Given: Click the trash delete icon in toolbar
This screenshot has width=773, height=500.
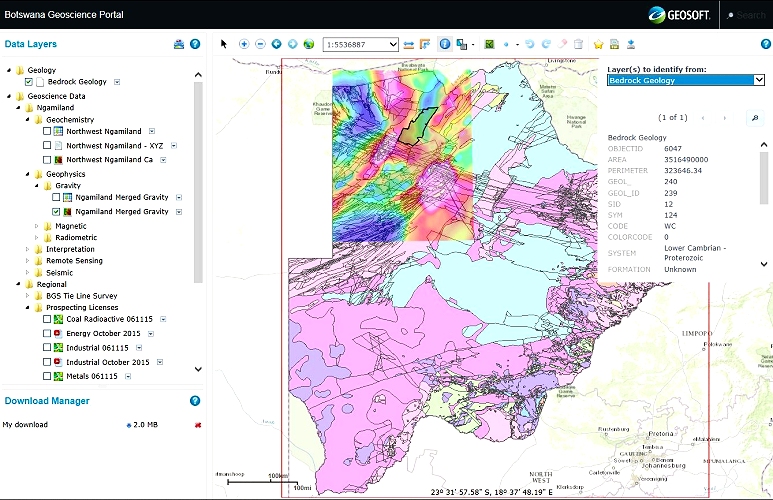Looking at the screenshot, I should 578,44.
